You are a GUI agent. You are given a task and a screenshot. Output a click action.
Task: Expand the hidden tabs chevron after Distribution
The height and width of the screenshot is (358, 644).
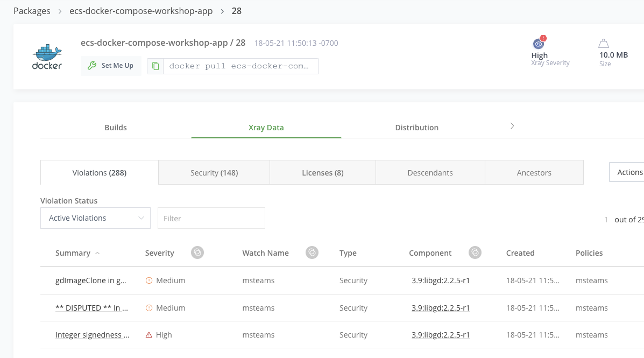(x=512, y=125)
